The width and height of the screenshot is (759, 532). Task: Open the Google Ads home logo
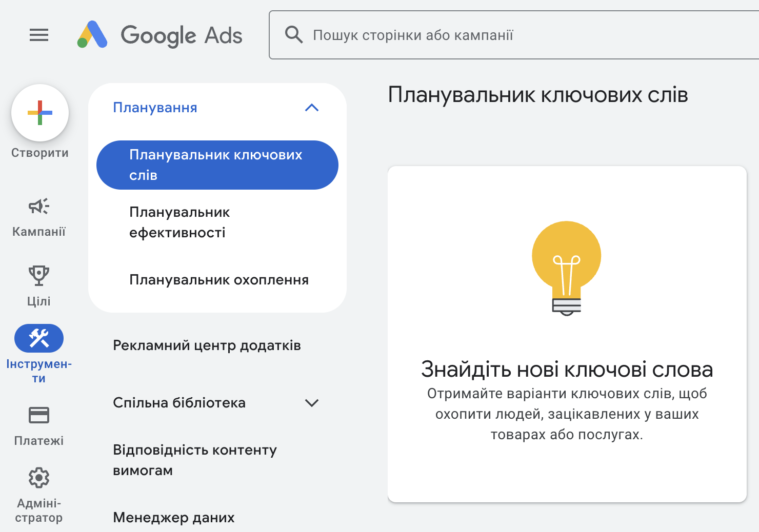[x=160, y=35]
